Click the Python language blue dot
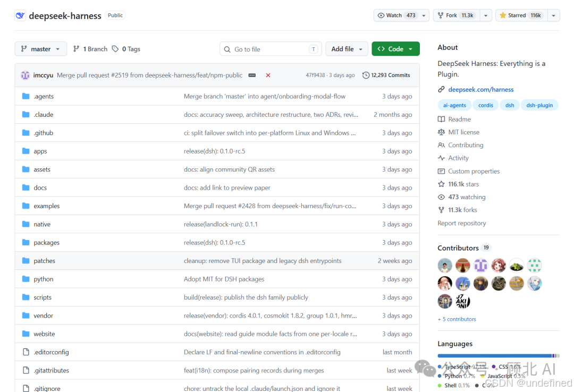Image resolution: width=574 pixels, height=392 pixels. 440,376
